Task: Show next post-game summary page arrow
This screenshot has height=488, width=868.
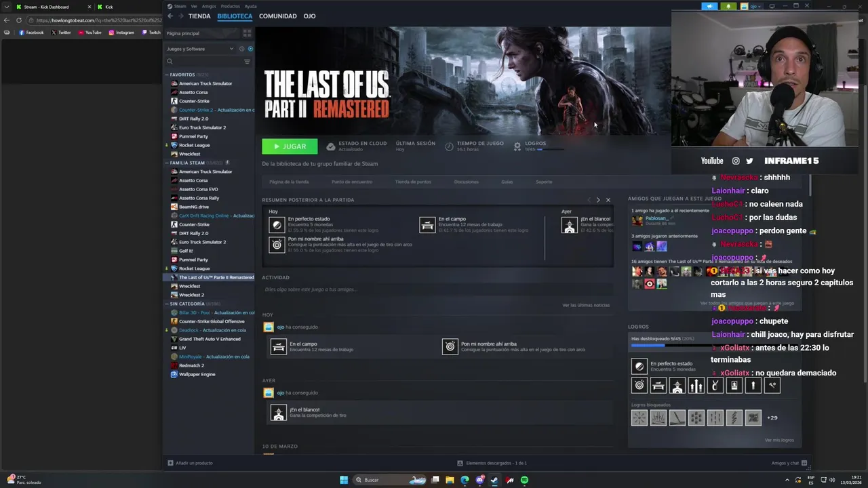Action: pos(598,200)
